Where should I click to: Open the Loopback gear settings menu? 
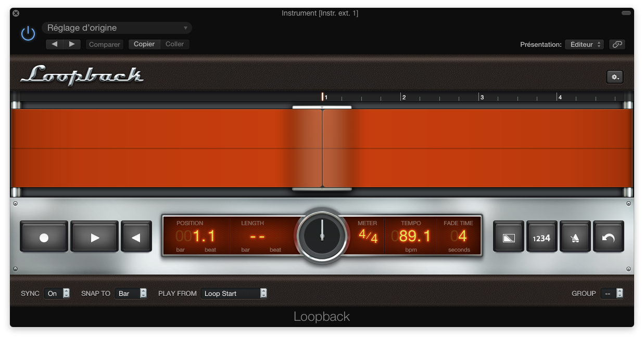(x=615, y=77)
